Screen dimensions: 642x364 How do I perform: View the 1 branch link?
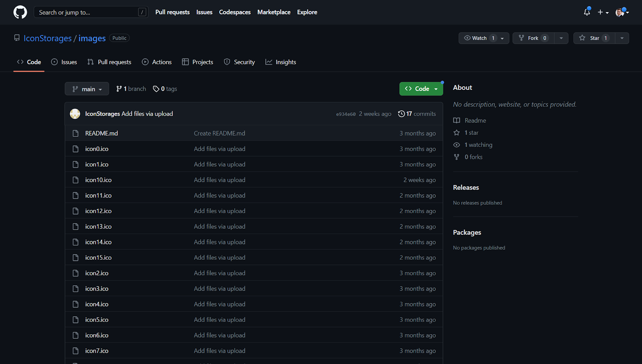click(x=131, y=89)
